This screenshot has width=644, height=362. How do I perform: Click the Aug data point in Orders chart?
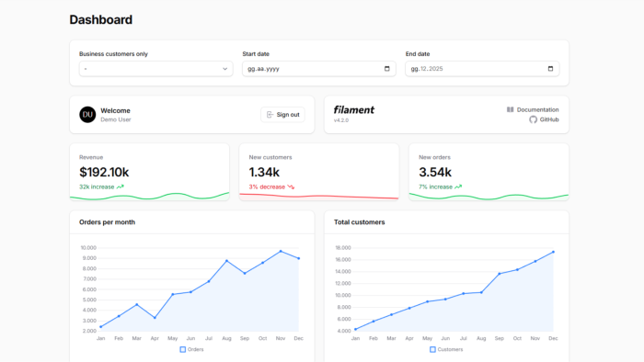(x=226, y=261)
